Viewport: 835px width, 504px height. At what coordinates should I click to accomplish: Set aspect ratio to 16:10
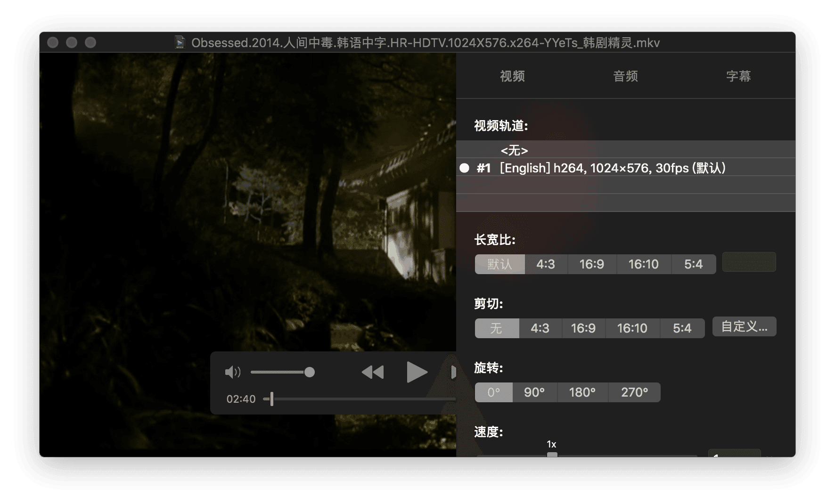pos(644,264)
